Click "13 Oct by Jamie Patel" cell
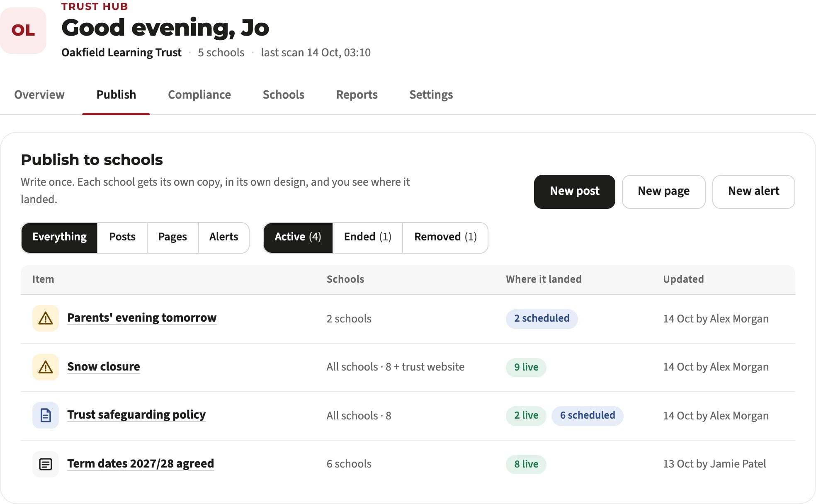Screen dimensions: 816x504 [714, 464]
